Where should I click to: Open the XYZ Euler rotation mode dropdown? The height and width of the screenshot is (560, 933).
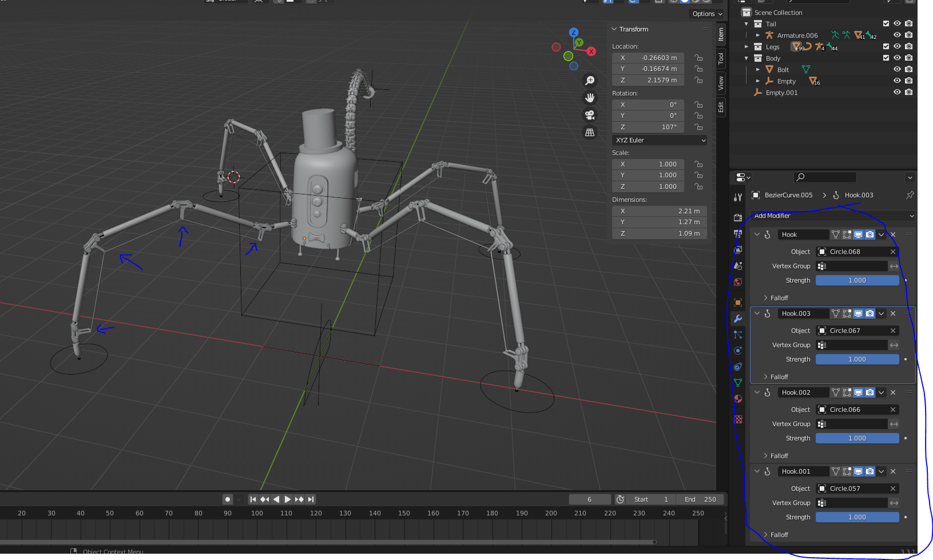[x=660, y=140]
